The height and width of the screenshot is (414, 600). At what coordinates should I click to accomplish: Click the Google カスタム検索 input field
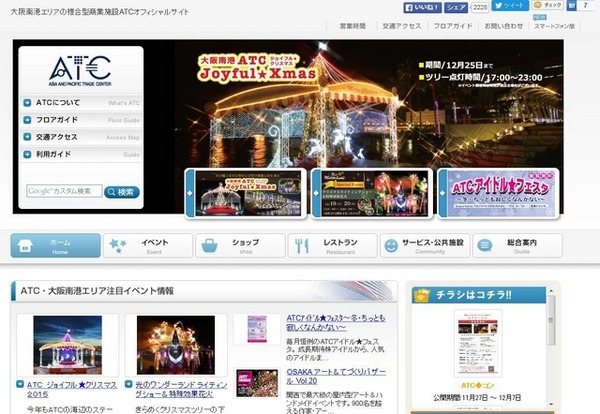tap(64, 191)
